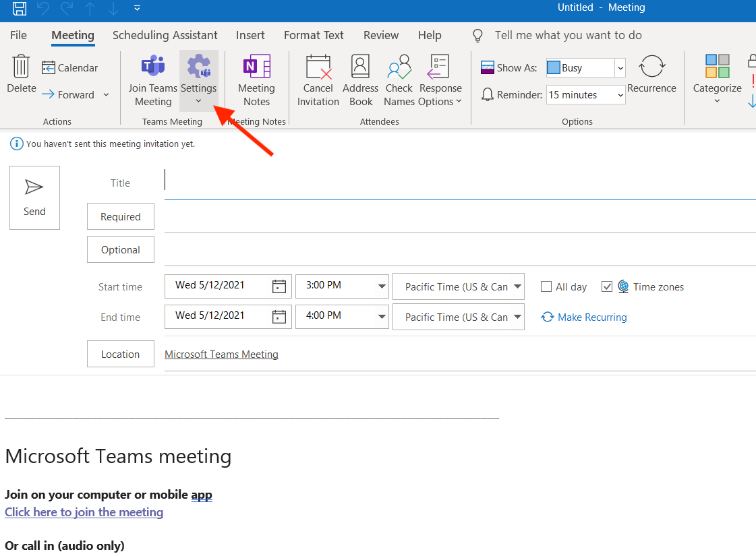
Task: Click the 'app' link in the meeting body
Action: (202, 495)
